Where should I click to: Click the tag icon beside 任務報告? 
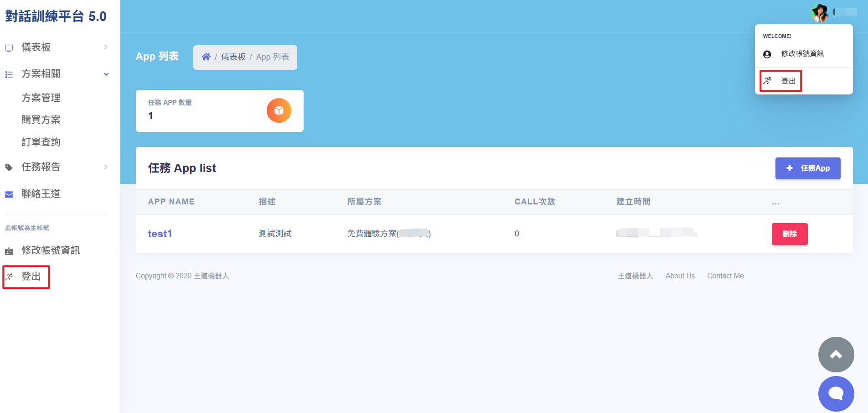pos(9,167)
